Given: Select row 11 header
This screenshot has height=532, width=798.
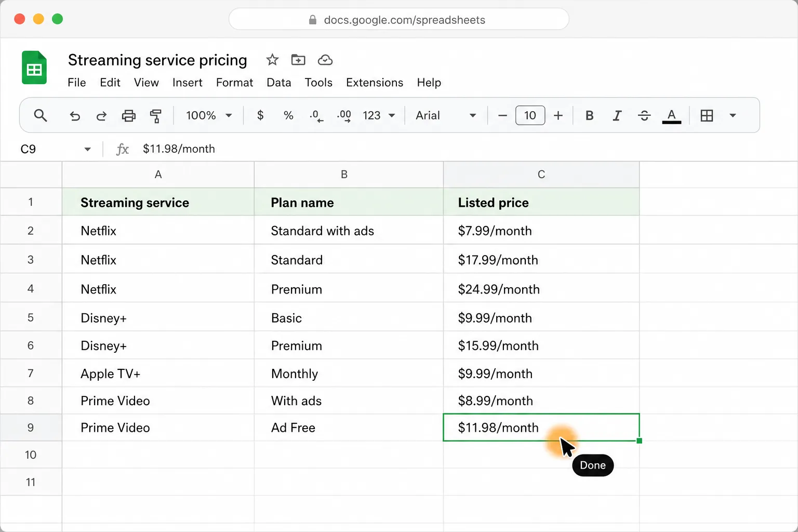Looking at the screenshot, I should tap(31, 482).
